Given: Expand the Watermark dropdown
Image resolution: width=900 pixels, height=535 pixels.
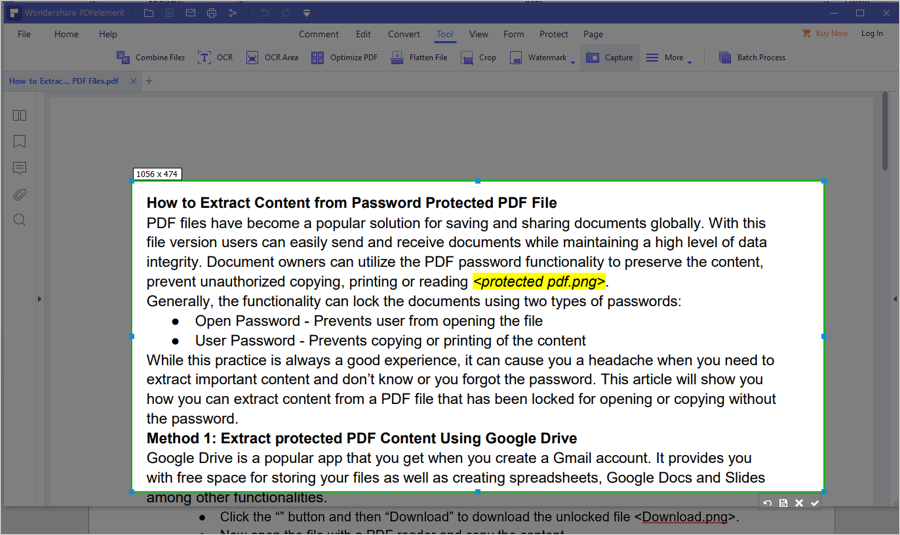Looking at the screenshot, I should click(572, 61).
